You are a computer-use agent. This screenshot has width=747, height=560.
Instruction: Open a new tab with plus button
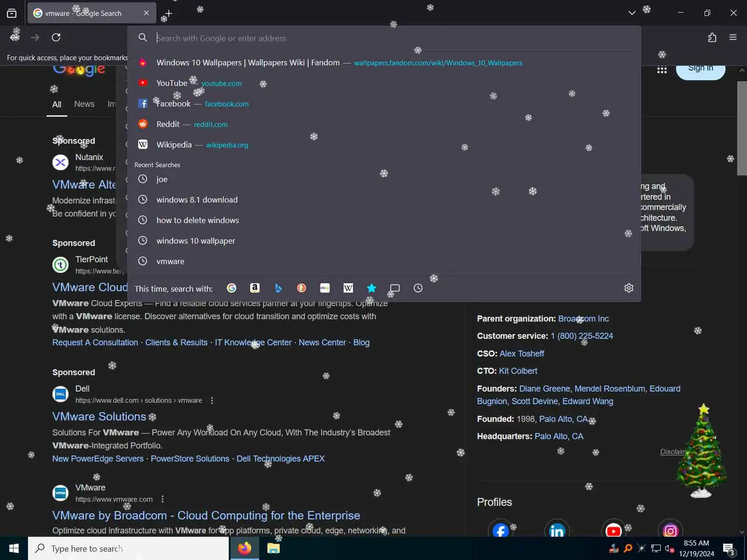coord(169,14)
